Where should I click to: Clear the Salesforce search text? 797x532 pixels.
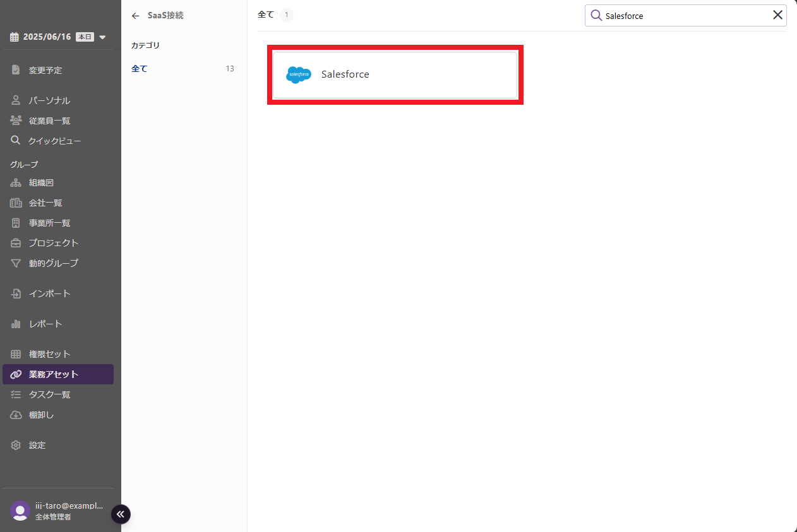coord(777,15)
